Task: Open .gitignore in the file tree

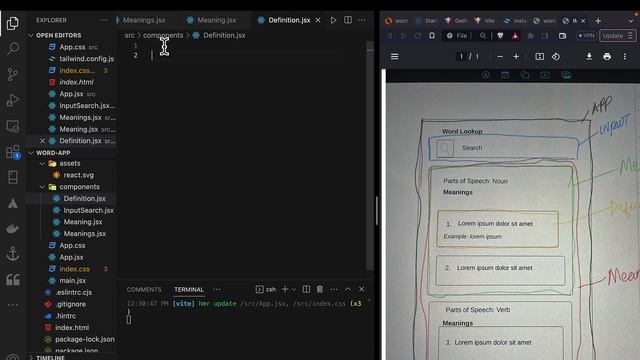Action: [x=72, y=304]
